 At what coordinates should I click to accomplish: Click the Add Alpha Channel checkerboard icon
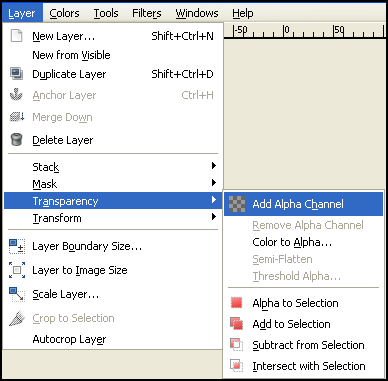[x=237, y=204]
